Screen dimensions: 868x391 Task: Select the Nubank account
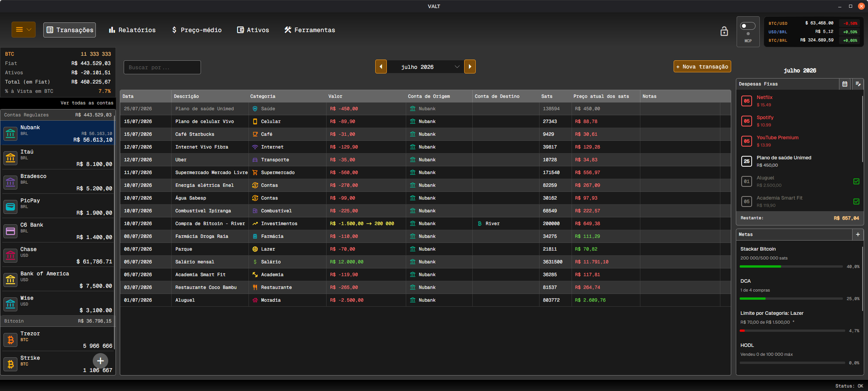point(58,133)
